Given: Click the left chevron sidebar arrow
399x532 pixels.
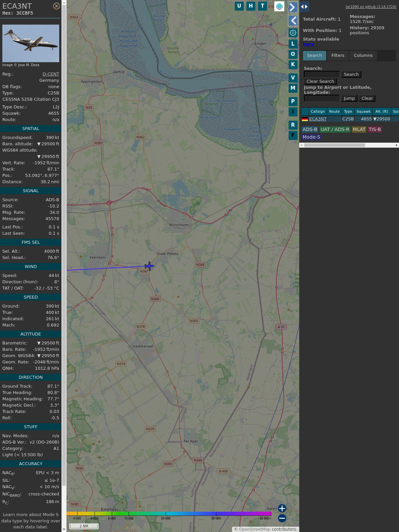Looking at the screenshot, I should click(293, 21).
